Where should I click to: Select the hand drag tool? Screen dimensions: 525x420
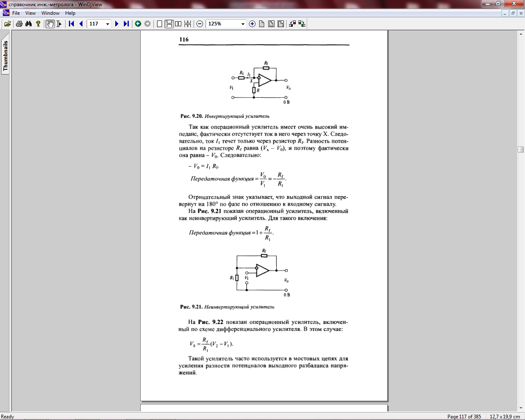click(50, 24)
